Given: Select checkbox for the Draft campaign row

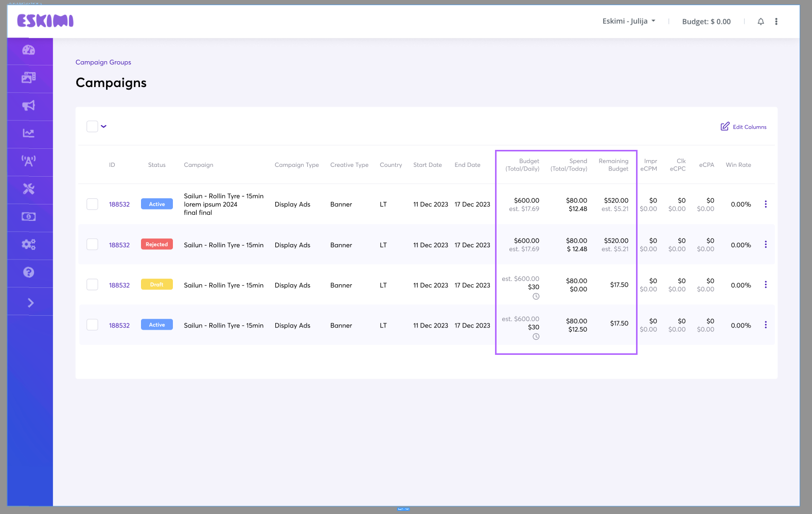Looking at the screenshot, I should pos(92,284).
